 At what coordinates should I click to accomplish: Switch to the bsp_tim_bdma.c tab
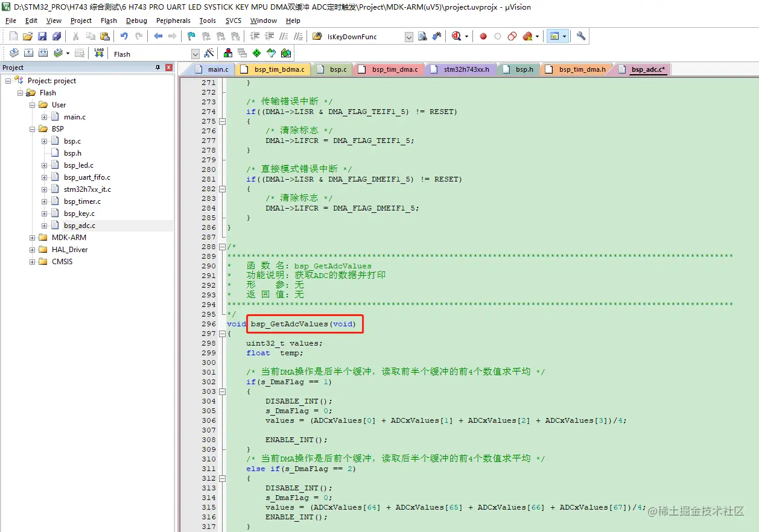pos(273,69)
